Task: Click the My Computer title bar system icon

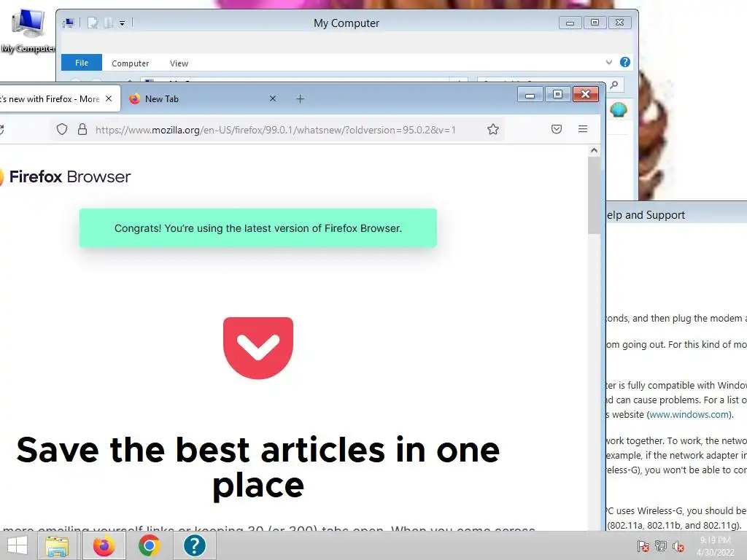Action: 69,23
